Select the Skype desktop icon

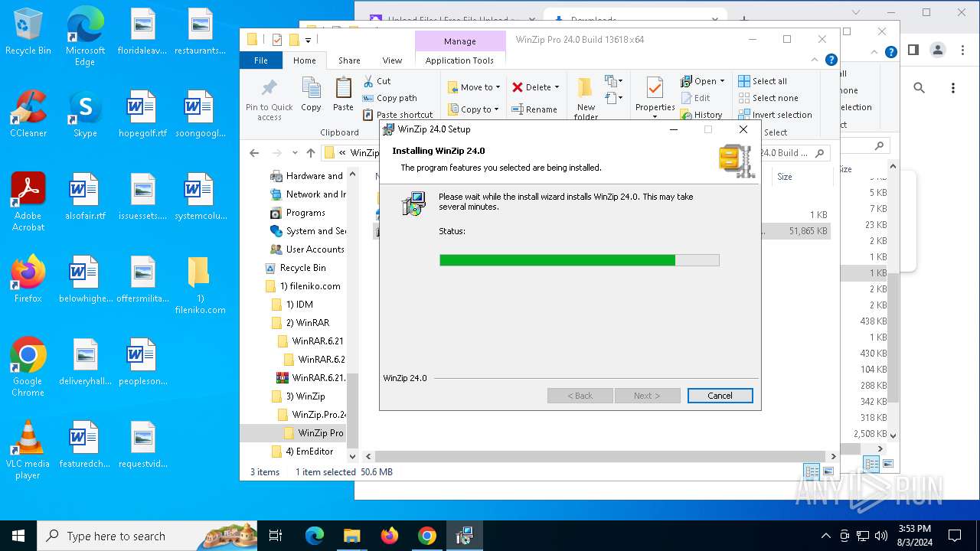click(x=85, y=114)
